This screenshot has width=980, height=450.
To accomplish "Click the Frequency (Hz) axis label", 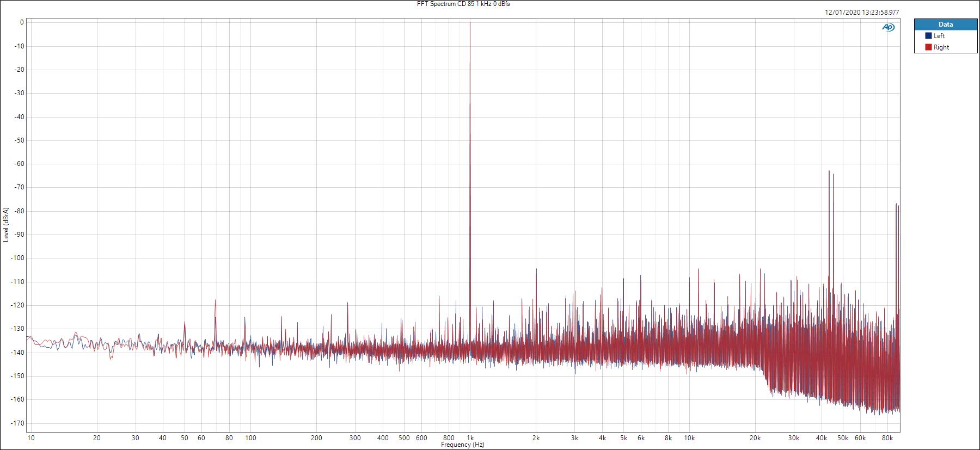I will click(462, 445).
